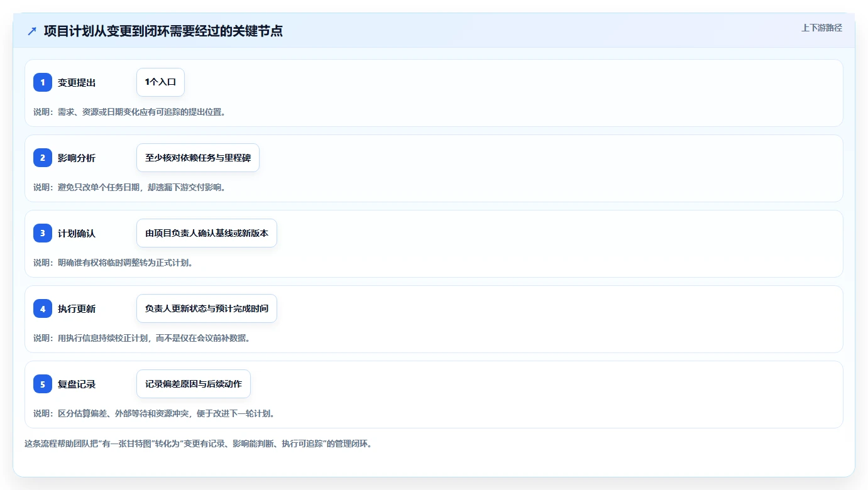Click the 1个入口 chip

coord(160,82)
